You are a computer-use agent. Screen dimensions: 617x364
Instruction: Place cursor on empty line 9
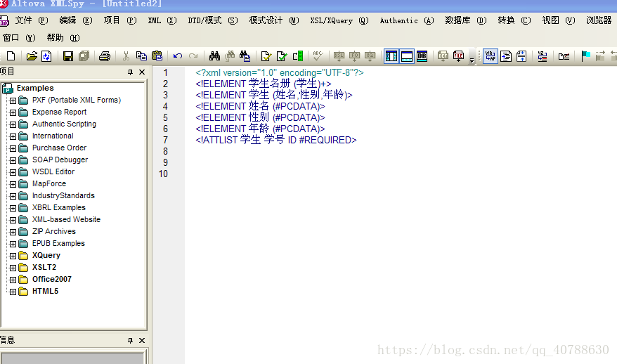pos(401,162)
